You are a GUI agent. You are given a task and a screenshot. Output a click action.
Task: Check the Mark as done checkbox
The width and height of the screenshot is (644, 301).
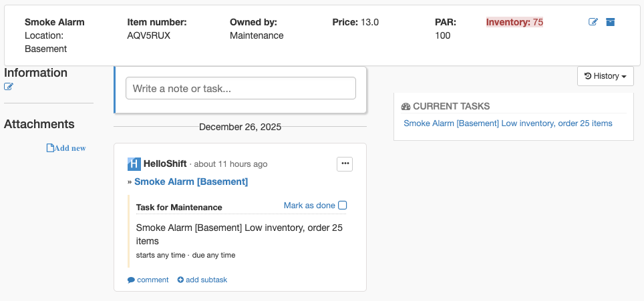[342, 206]
